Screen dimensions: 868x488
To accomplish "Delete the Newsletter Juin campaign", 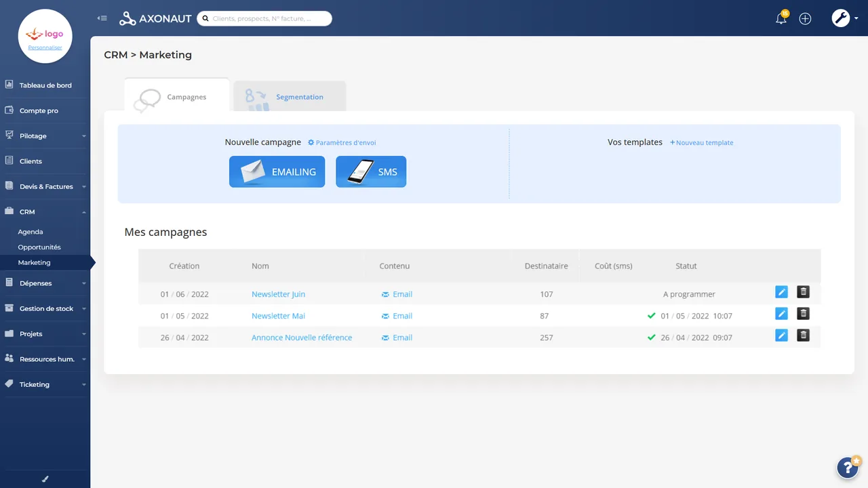I will coord(803,292).
